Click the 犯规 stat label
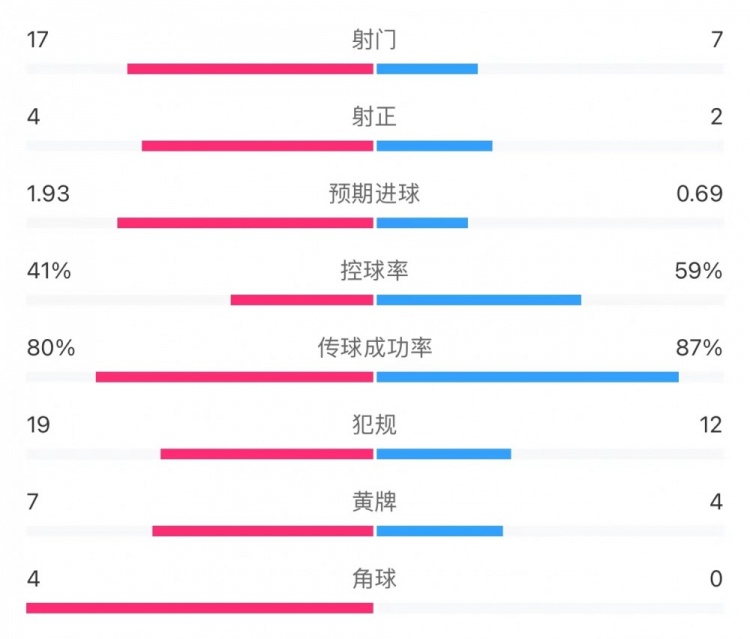Screen dimensions: 750x639 (x=375, y=425)
